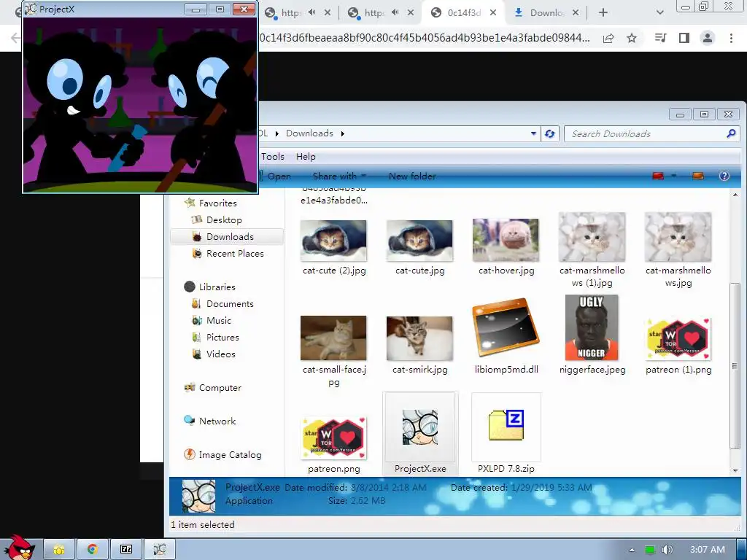747x560 pixels.
Task: Select the cat-cute (2).jpg thumbnail
Action: 333,241
